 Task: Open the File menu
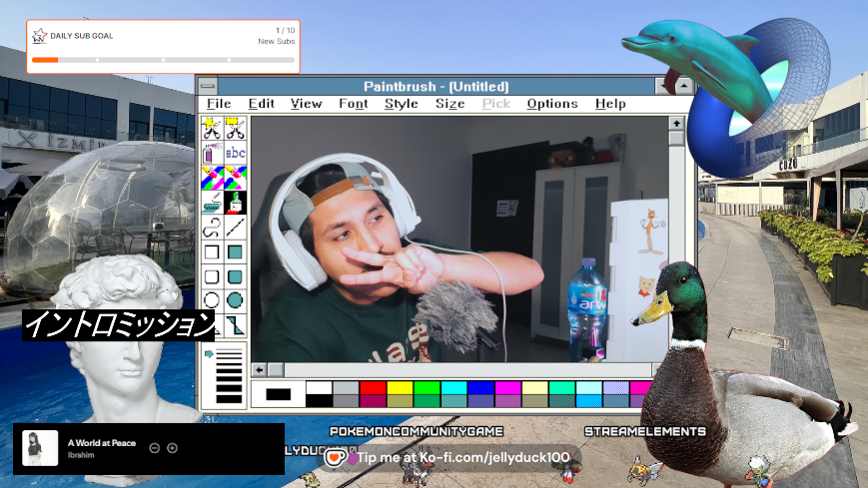(219, 104)
